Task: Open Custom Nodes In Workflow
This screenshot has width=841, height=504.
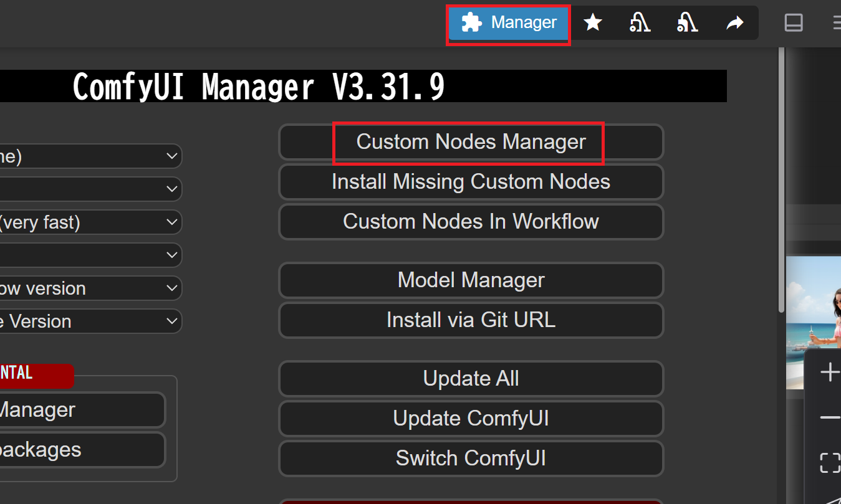Action: (x=471, y=222)
